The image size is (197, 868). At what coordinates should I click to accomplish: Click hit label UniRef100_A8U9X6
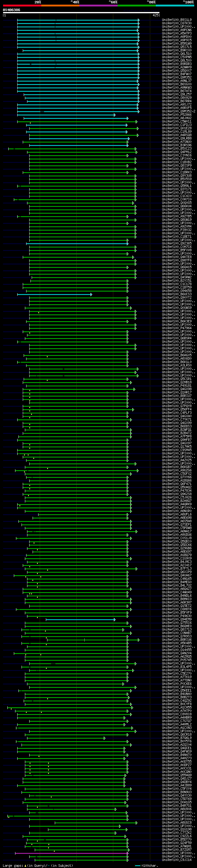tap(177, 809)
